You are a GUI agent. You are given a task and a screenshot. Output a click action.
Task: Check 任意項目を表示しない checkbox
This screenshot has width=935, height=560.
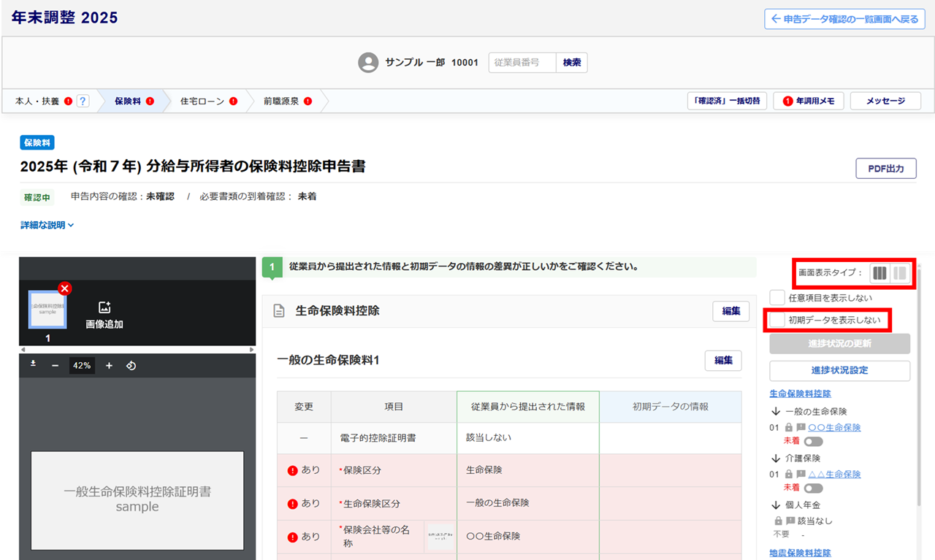click(777, 297)
